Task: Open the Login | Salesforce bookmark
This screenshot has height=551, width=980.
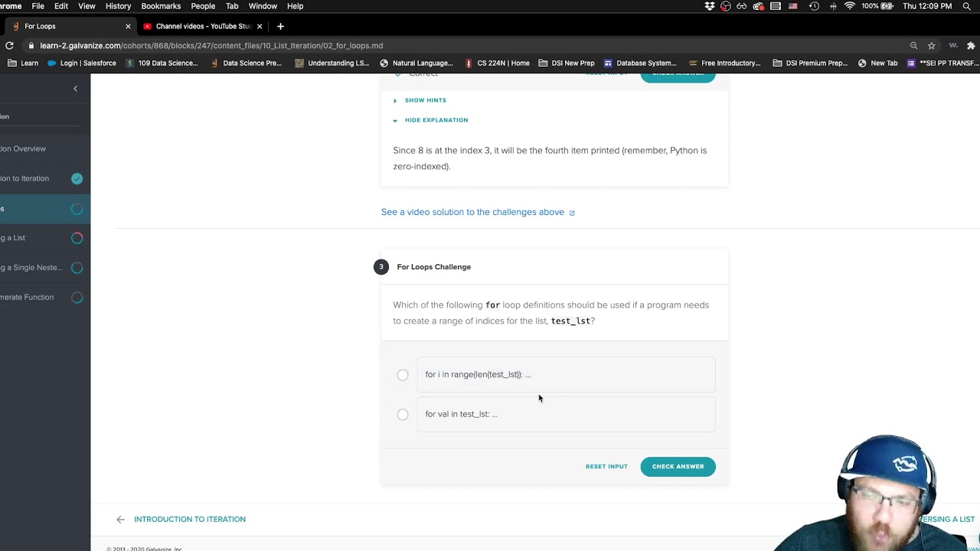Action: pyautogui.click(x=82, y=63)
